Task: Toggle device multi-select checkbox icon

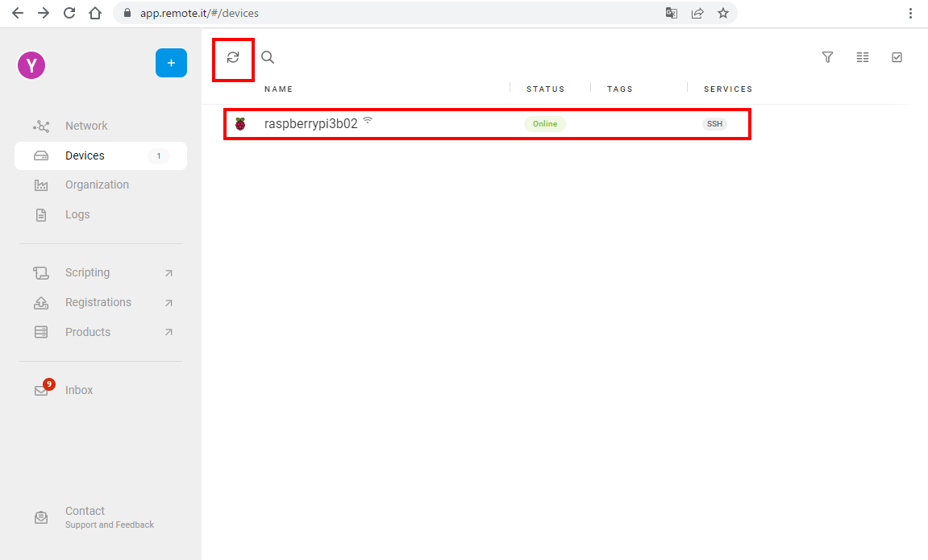Action: tap(897, 57)
